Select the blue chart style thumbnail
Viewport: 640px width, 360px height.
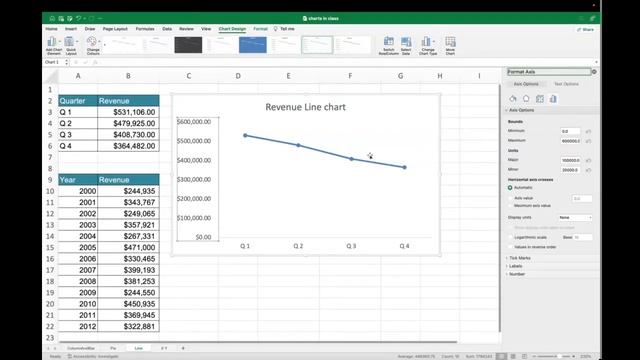click(253, 45)
